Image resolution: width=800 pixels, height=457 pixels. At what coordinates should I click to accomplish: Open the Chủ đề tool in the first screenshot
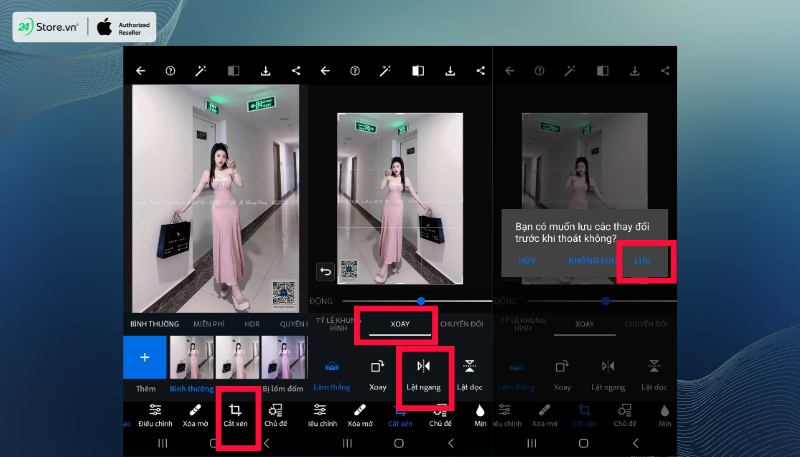coord(276,415)
